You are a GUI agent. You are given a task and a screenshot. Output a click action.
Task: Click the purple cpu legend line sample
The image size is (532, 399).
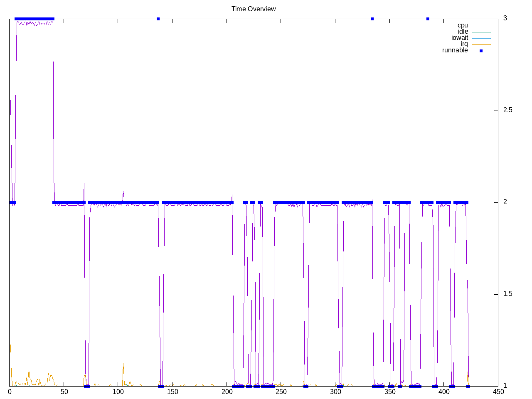pos(481,26)
